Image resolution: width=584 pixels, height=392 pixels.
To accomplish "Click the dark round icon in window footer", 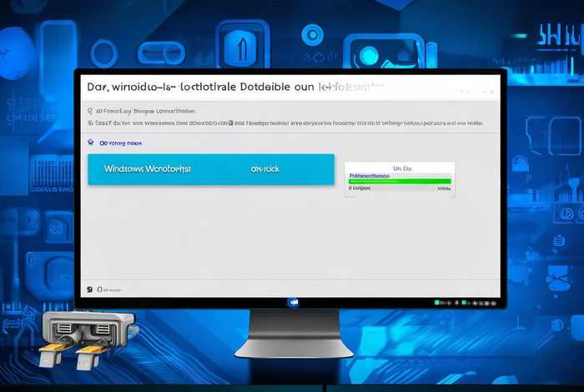I will 90,289.
